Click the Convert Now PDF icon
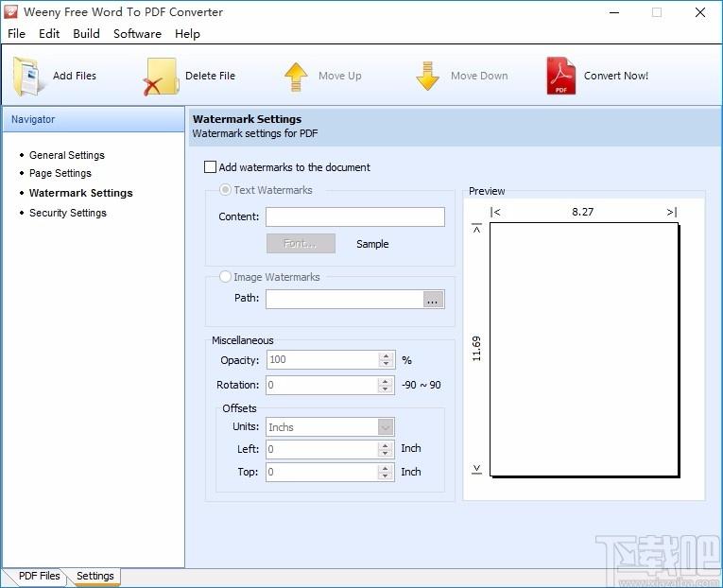Viewport: 723px width, 588px height. 560,76
